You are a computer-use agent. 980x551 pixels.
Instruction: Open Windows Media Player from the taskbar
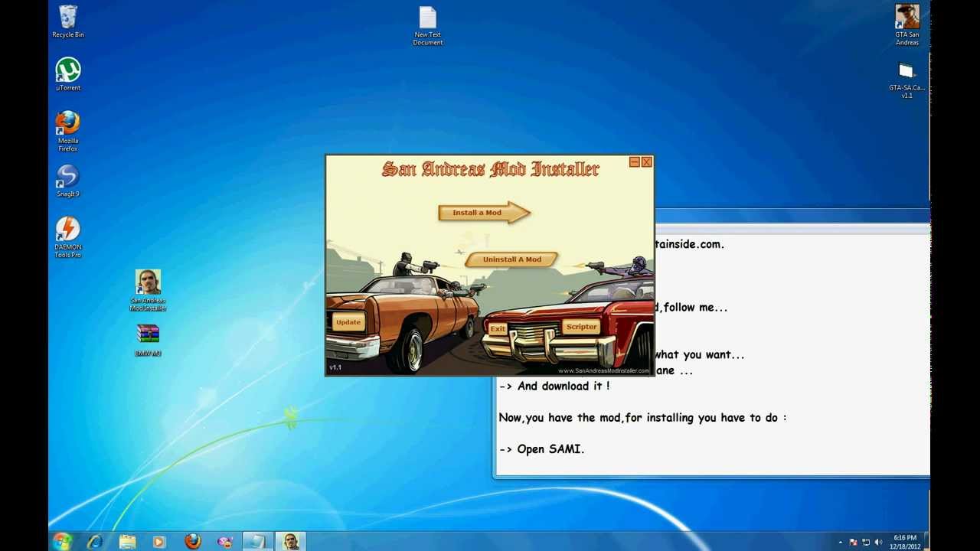tap(159, 542)
